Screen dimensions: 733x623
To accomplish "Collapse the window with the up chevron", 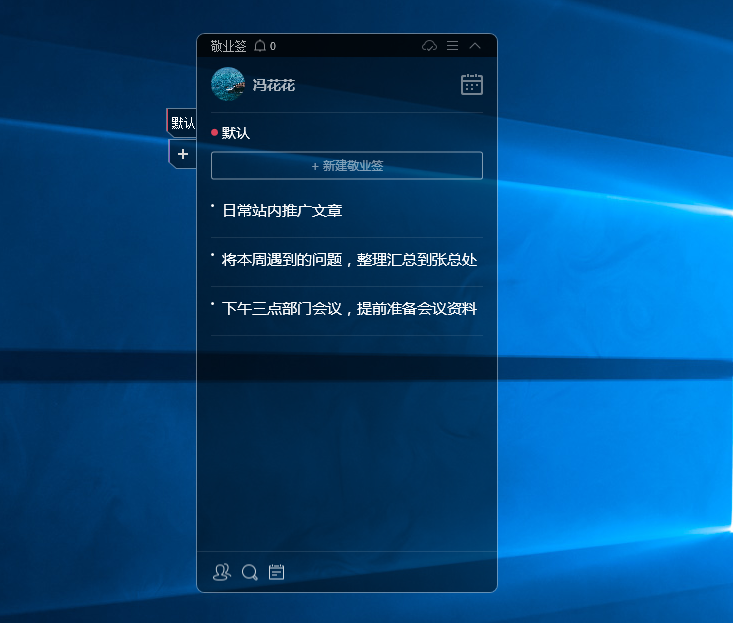I will 475,46.
